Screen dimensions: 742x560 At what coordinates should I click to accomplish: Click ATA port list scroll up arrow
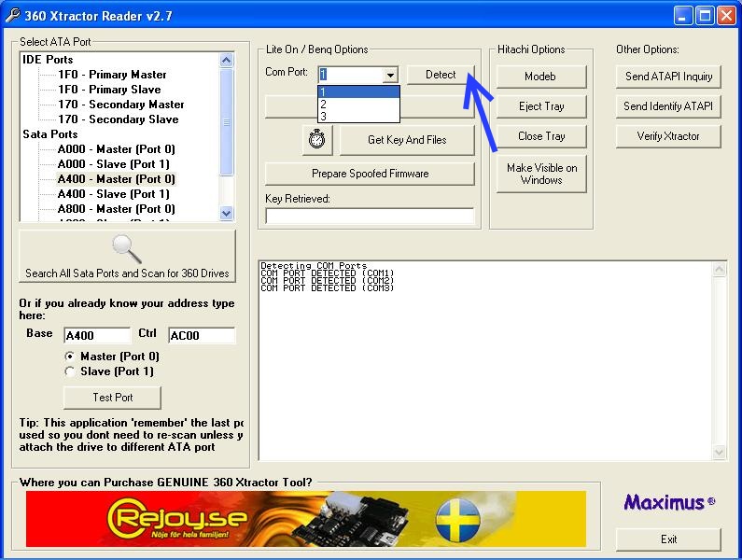coord(226,60)
